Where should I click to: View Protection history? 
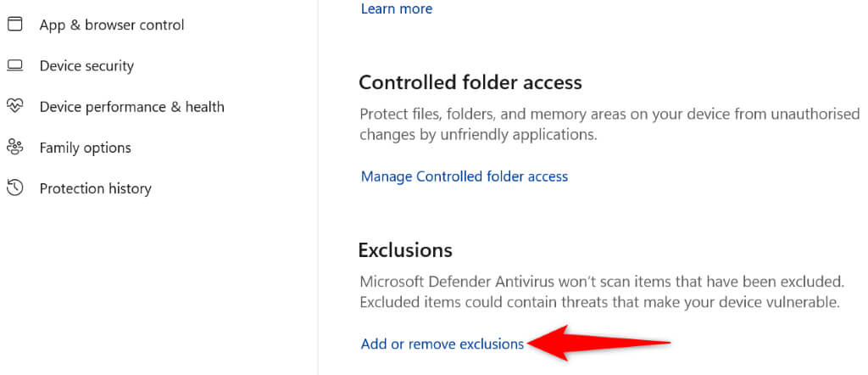pos(95,187)
